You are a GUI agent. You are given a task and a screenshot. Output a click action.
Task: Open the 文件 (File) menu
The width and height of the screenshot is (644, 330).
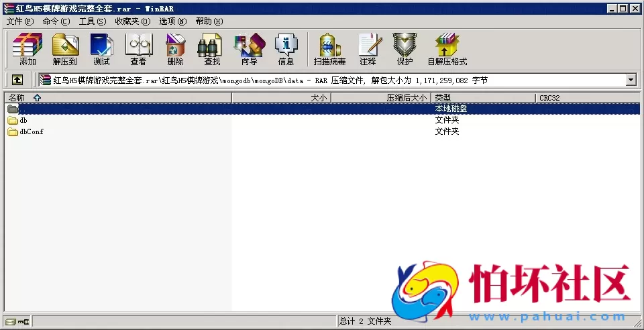19,21
